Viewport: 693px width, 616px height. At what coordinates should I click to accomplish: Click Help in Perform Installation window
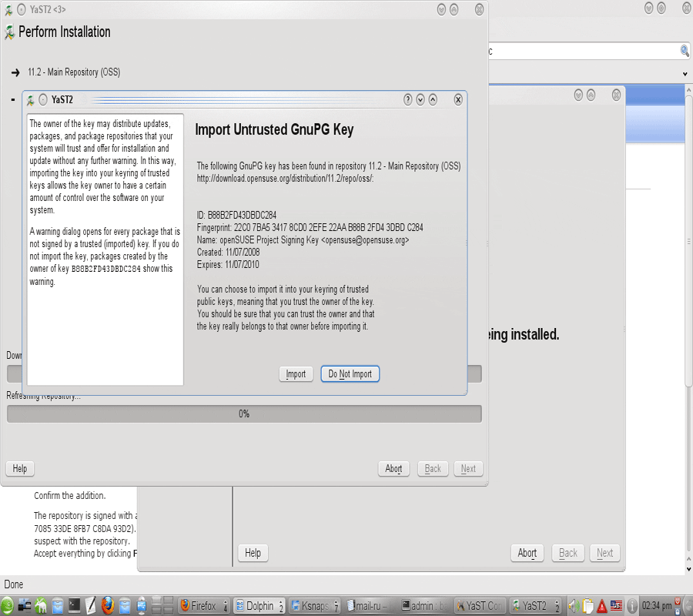pos(20,468)
